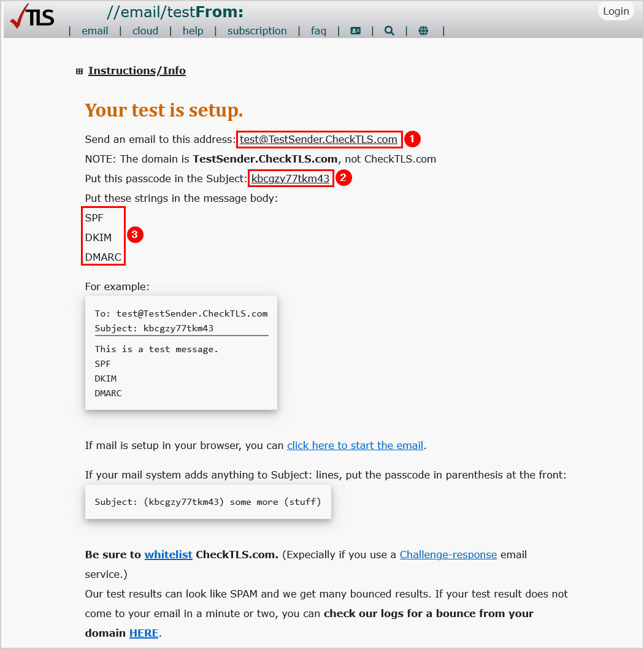This screenshot has height=649, width=644.
Task: Open the Challenge-response link
Action: 448,555
